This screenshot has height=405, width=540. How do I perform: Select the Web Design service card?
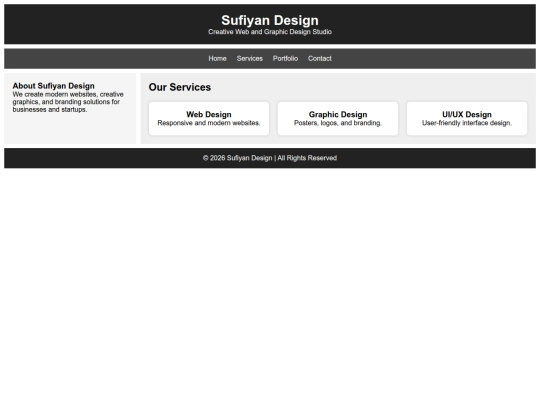tap(209, 118)
